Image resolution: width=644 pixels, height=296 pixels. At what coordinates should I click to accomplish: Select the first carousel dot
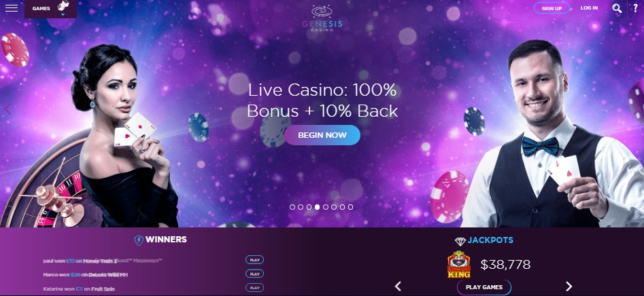pos(292,207)
